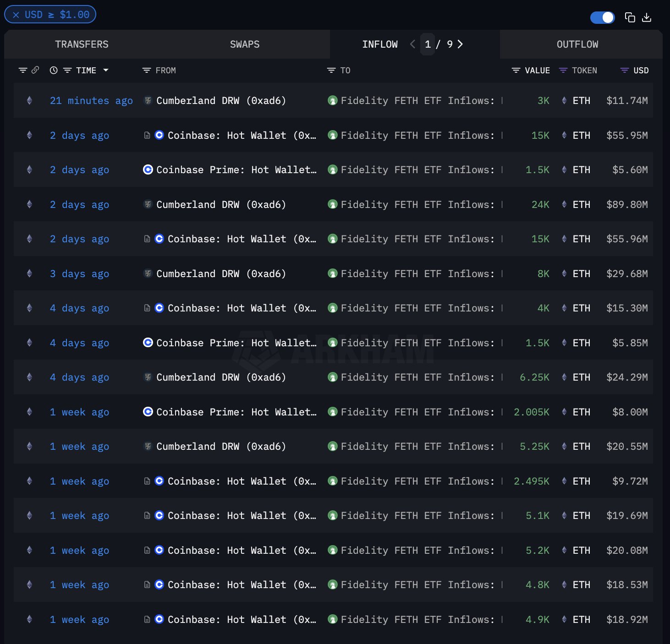Click Fidelity logo on $89.80M row
Viewport: 670px width, 644px height.
coord(333,204)
